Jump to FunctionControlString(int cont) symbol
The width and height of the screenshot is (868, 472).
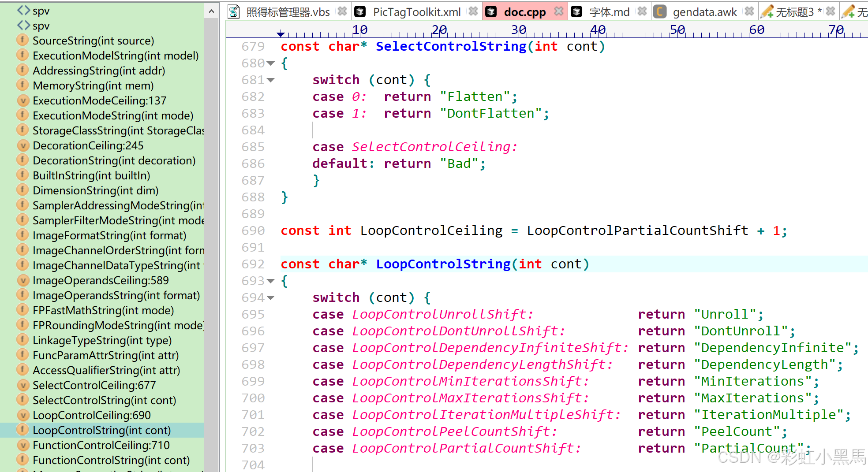coord(111,460)
